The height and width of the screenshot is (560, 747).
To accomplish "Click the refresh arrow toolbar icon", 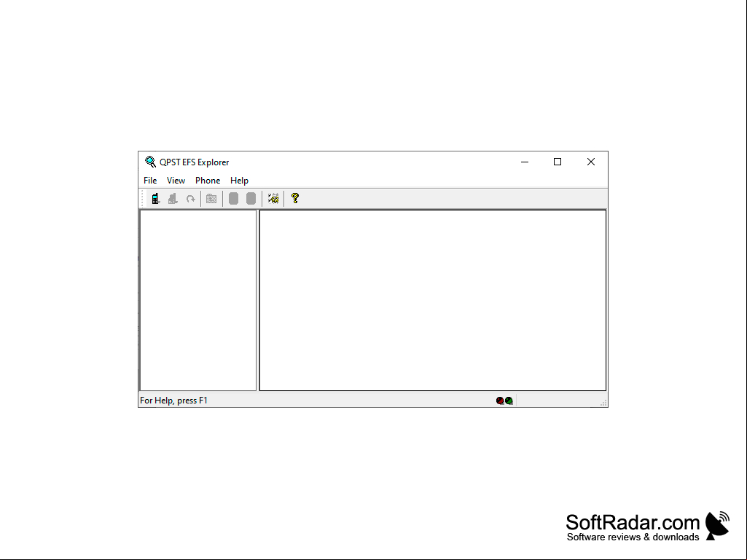I will tap(190, 199).
